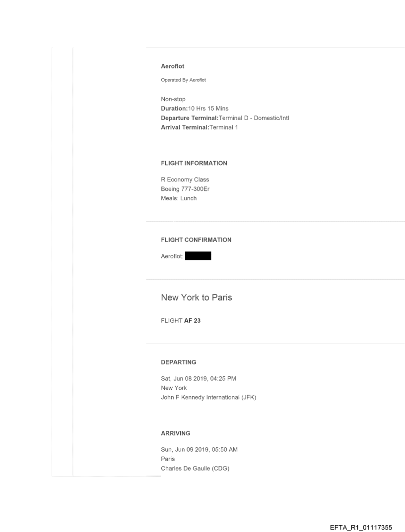Click the DEPARTING section heading
The width and height of the screenshot is (405, 532).
point(179,362)
